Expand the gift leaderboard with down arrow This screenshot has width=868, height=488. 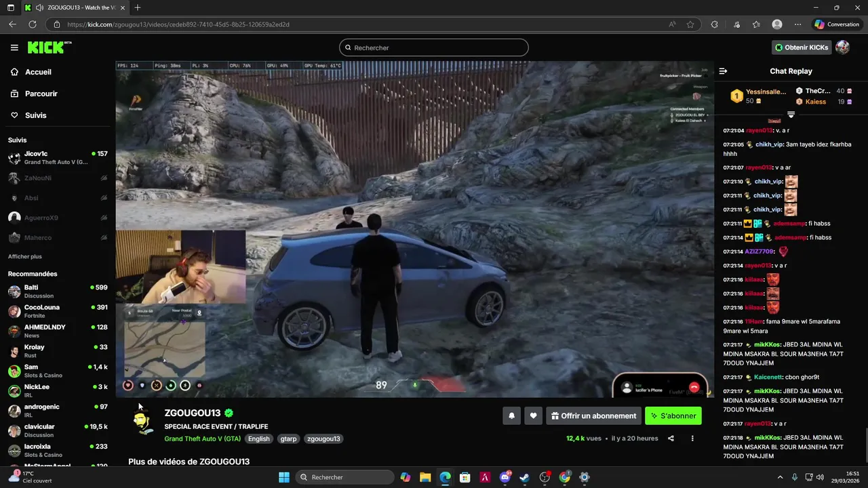(x=791, y=115)
